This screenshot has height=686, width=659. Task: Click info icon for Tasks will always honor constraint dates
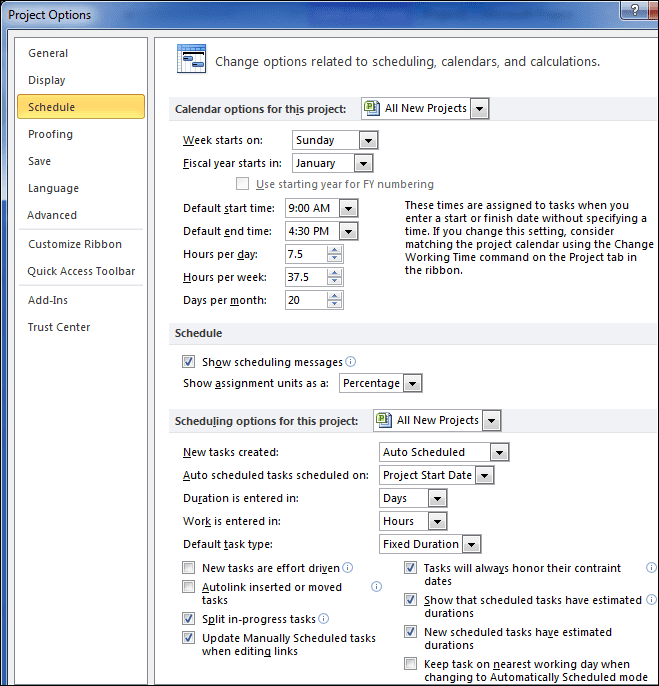point(652,567)
